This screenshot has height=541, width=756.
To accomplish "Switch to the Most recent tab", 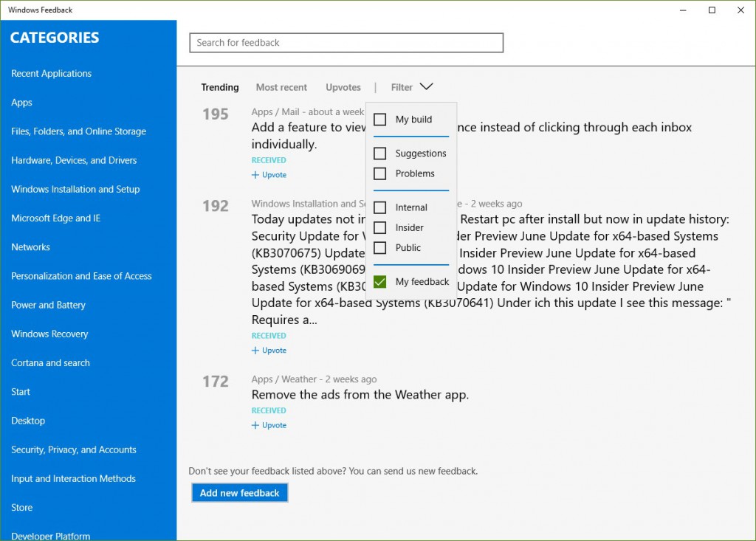I will point(281,87).
